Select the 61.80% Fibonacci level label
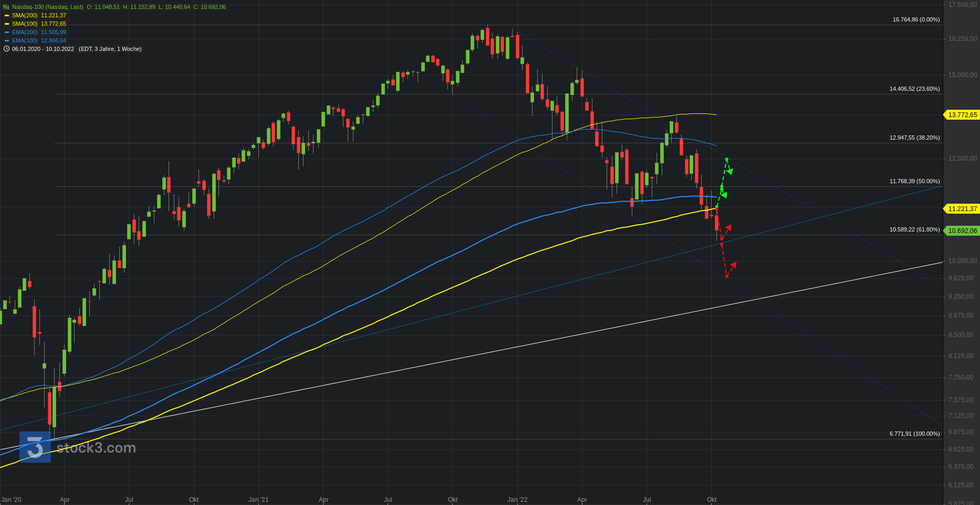The image size is (980, 505). click(x=914, y=229)
